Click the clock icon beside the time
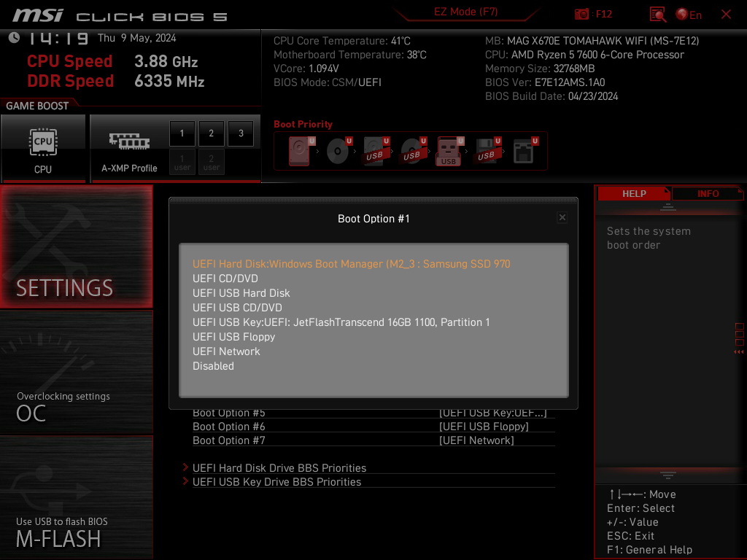This screenshot has height=560, width=747. pos(14,38)
